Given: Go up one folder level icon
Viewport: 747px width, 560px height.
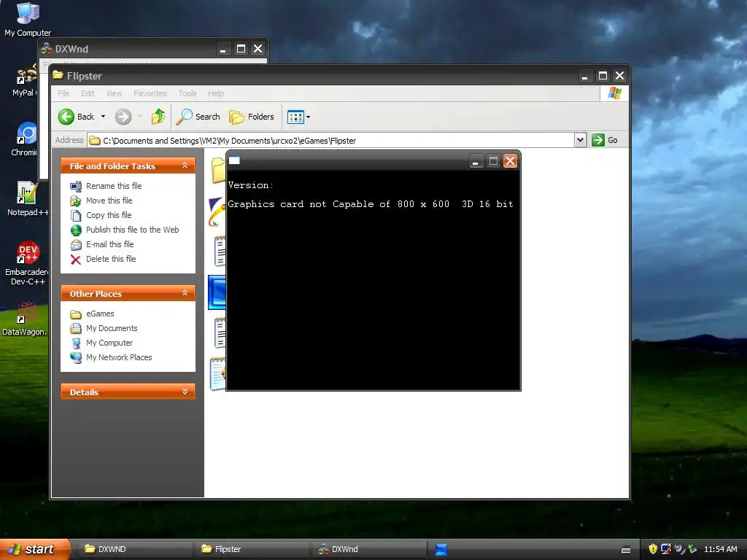Looking at the screenshot, I should (x=158, y=117).
